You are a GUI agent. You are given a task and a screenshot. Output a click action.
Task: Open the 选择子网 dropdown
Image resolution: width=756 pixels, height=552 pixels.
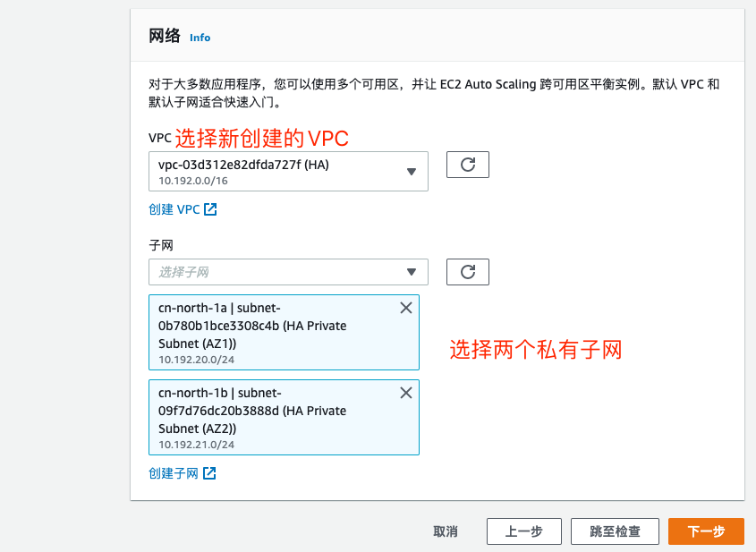point(286,271)
